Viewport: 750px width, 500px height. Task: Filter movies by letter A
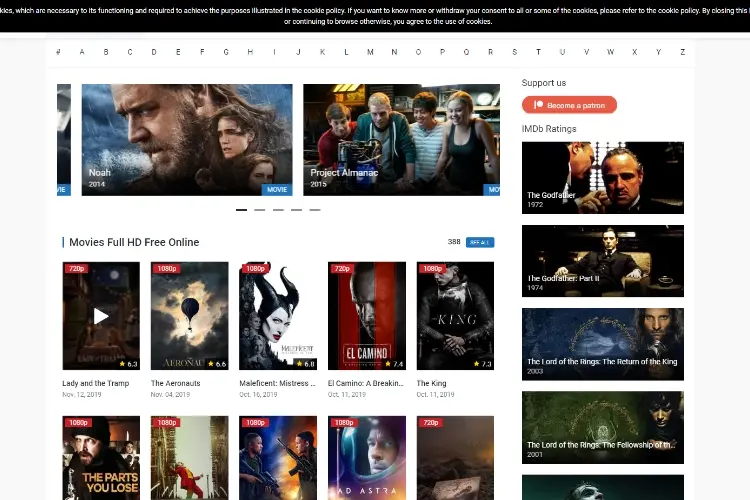pyautogui.click(x=82, y=52)
